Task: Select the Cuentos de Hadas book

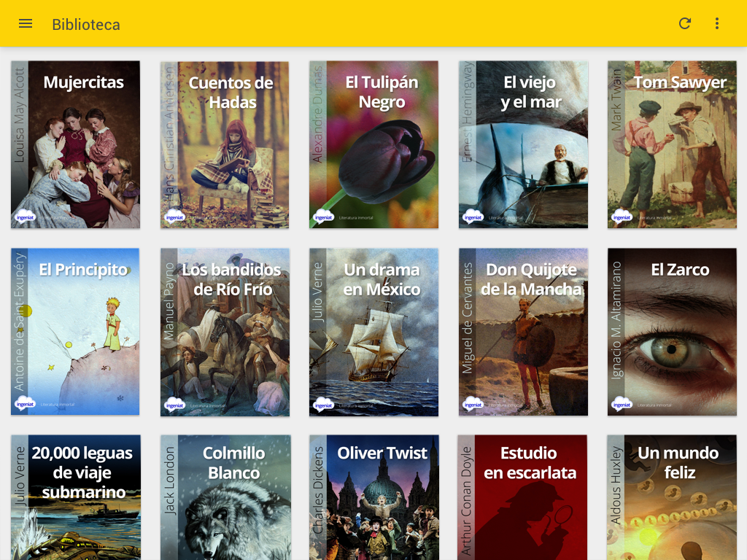Action: 225,144
